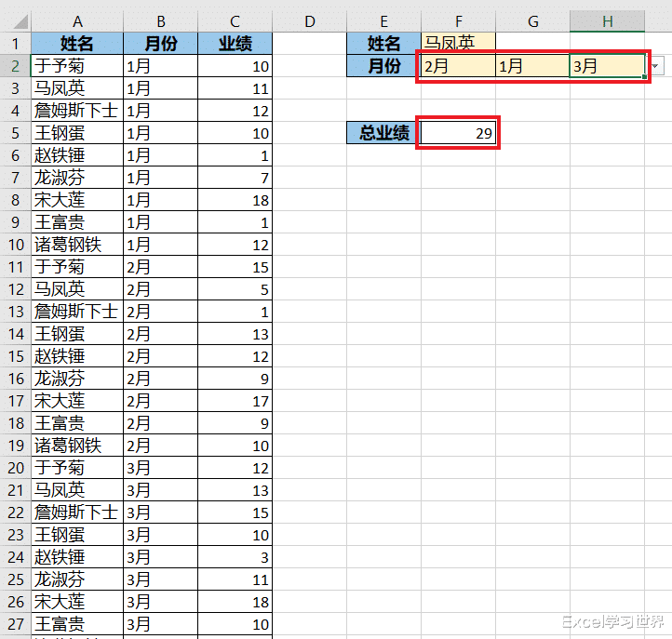The height and width of the screenshot is (639, 672).
Task: Click the 业绩 header cell in column C
Action: pos(235,44)
